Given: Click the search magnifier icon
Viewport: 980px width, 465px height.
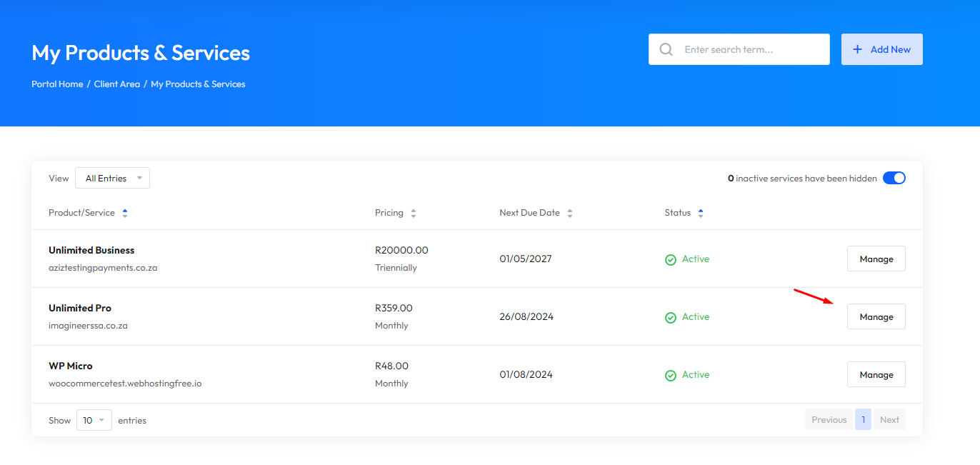Looking at the screenshot, I should [666, 49].
